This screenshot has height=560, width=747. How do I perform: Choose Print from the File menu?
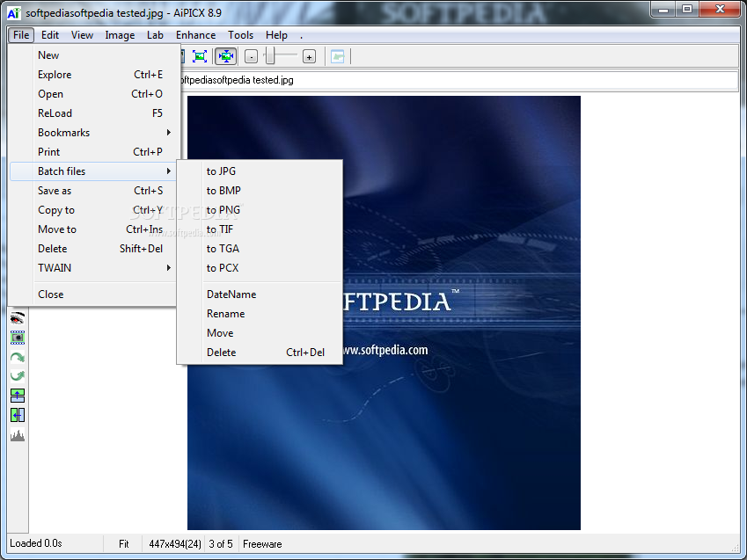tap(93, 152)
